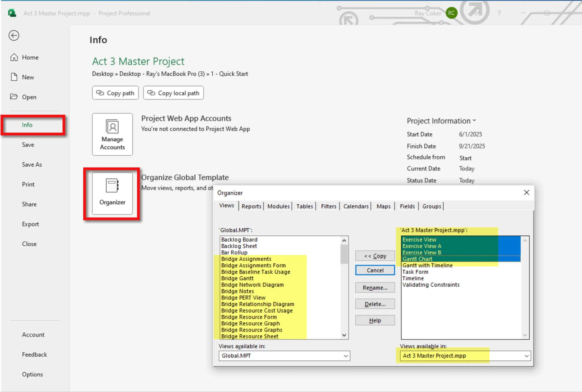Click the << Copy button in Organizer
Screen dimensions: 582x392
[375, 256]
